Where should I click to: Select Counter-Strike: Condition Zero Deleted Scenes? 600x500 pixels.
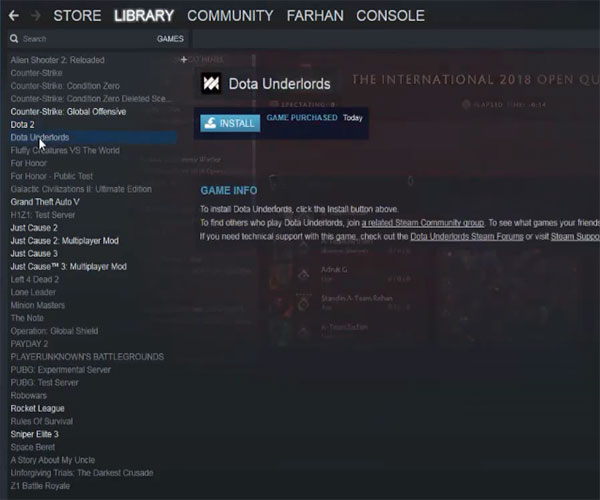click(91, 99)
